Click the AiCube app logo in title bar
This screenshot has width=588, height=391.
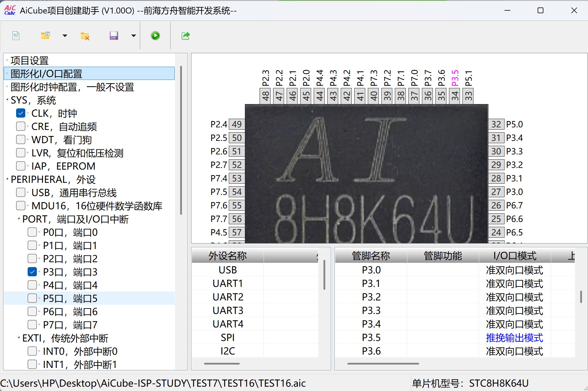pos(10,10)
